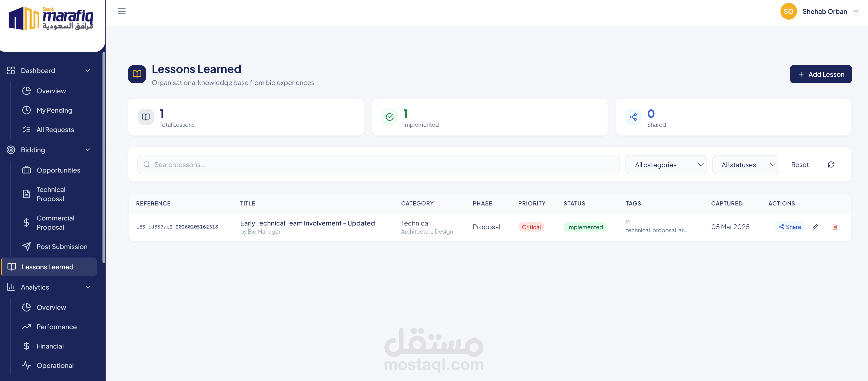Click the Search lessons input field
The height and width of the screenshot is (381, 868).
click(x=378, y=164)
